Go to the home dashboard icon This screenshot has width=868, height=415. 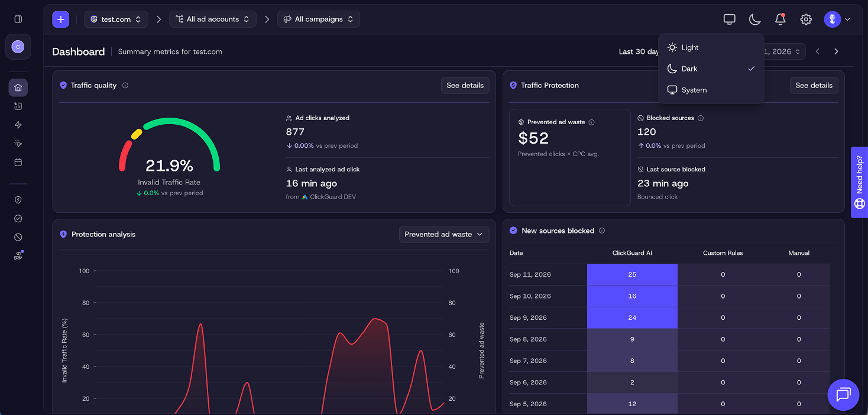tap(18, 87)
